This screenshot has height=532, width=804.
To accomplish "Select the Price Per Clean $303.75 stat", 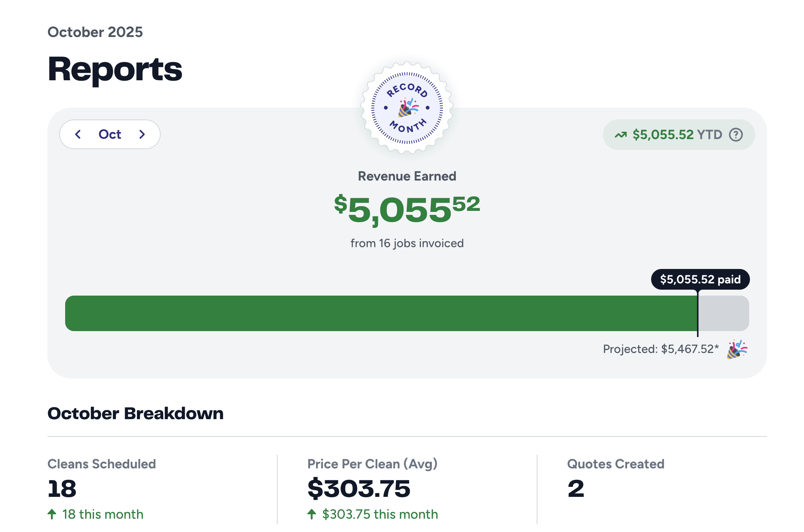I will coord(359,488).
